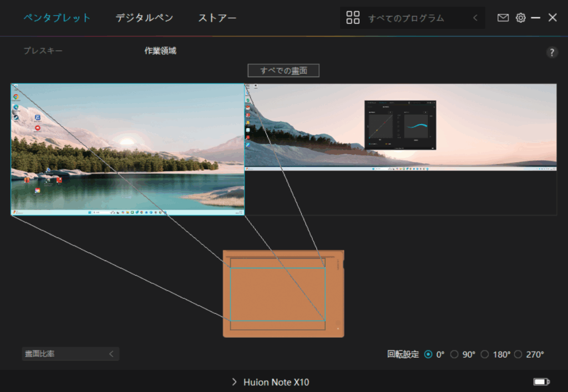Open settings via the gear icon

pos(520,18)
